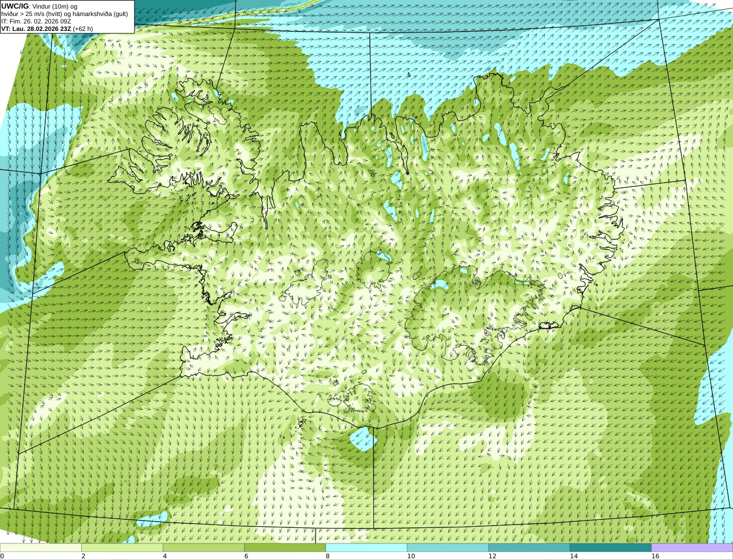Click the '16' scale label
This screenshot has width=733, height=560.
coord(655,556)
